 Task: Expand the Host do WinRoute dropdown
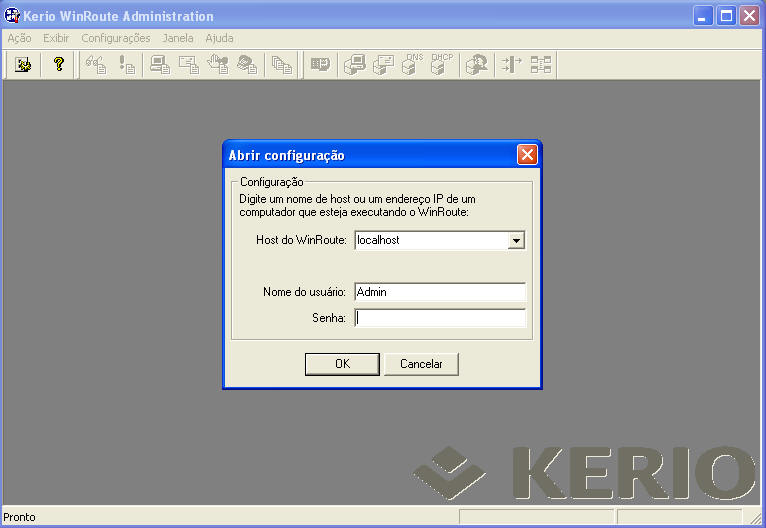coord(516,240)
